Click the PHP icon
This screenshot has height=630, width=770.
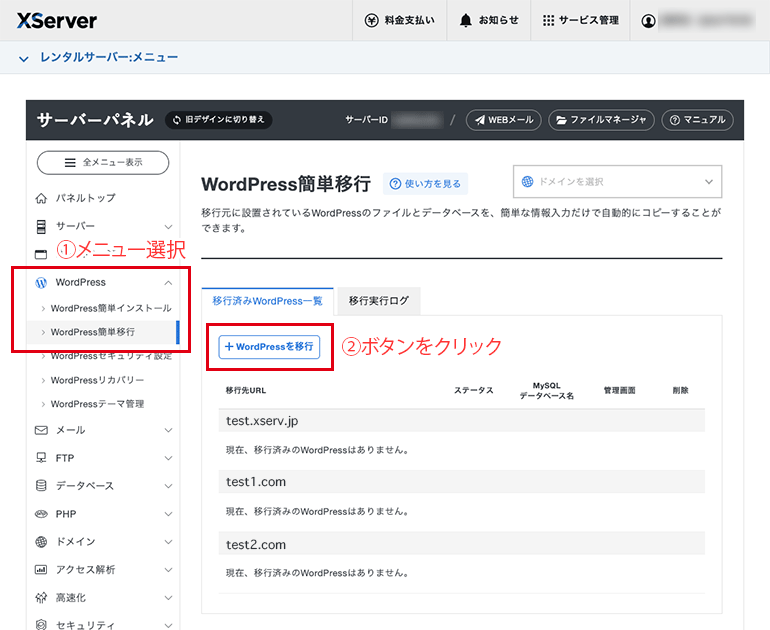[41, 514]
